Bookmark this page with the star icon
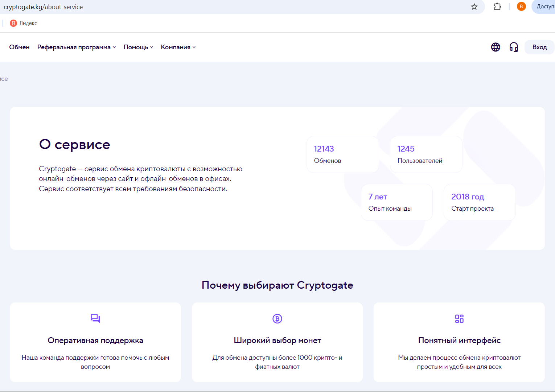555x392 pixels. [x=474, y=7]
